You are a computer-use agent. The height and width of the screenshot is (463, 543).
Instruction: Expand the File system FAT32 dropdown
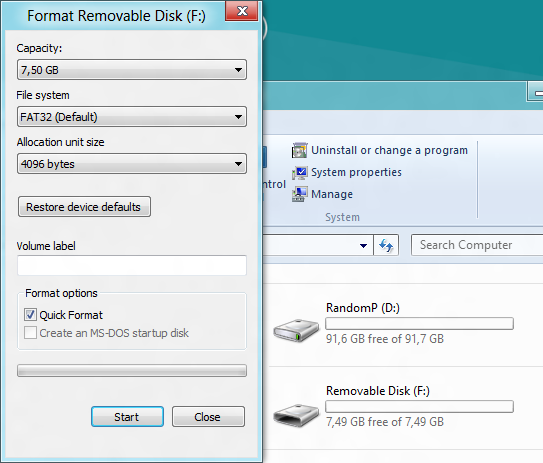pos(132,117)
